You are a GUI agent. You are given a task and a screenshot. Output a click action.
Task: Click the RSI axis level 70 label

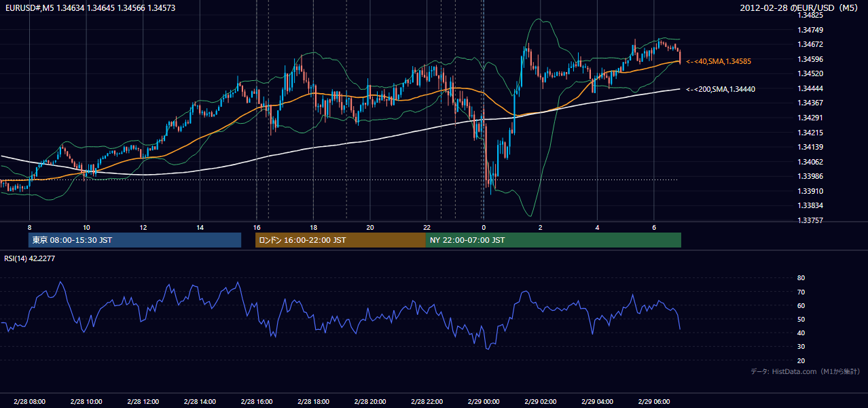tap(801, 292)
